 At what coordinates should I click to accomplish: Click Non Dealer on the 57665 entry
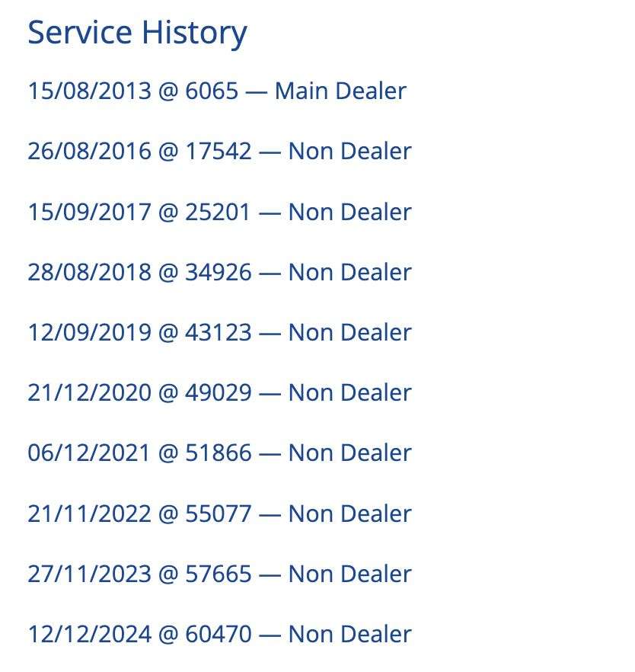coord(349,574)
